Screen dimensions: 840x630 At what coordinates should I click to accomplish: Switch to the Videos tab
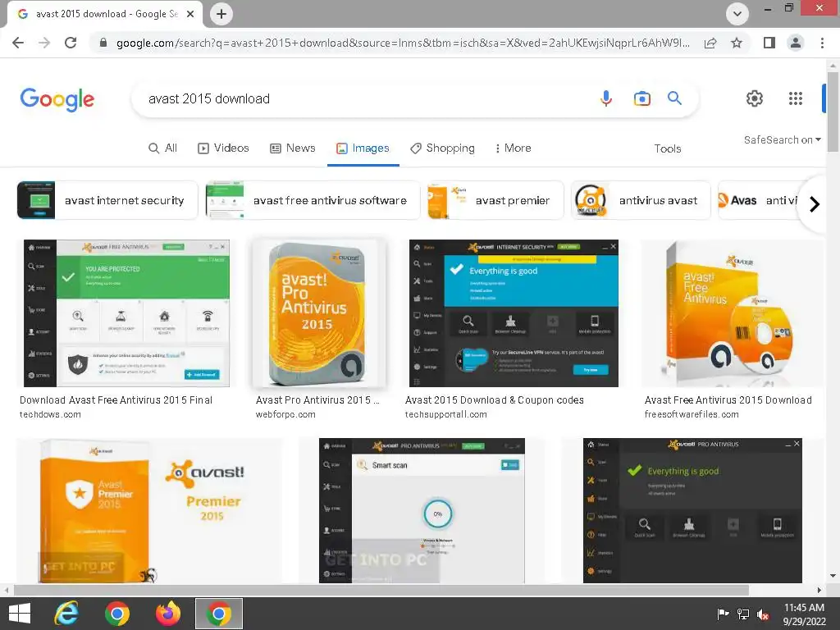click(223, 148)
